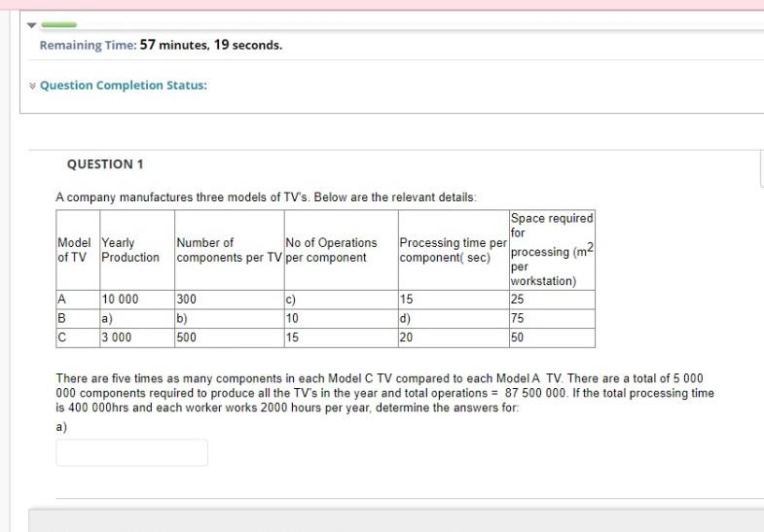Select the '25' space cell in row A
This screenshot has height=532, width=764.
click(x=552, y=300)
